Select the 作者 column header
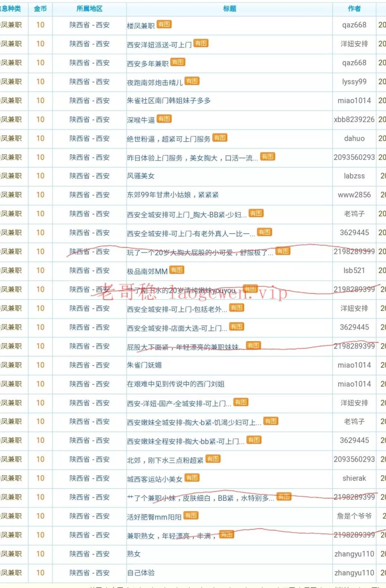Image resolution: width=386 pixels, height=588 pixels. tap(354, 9)
